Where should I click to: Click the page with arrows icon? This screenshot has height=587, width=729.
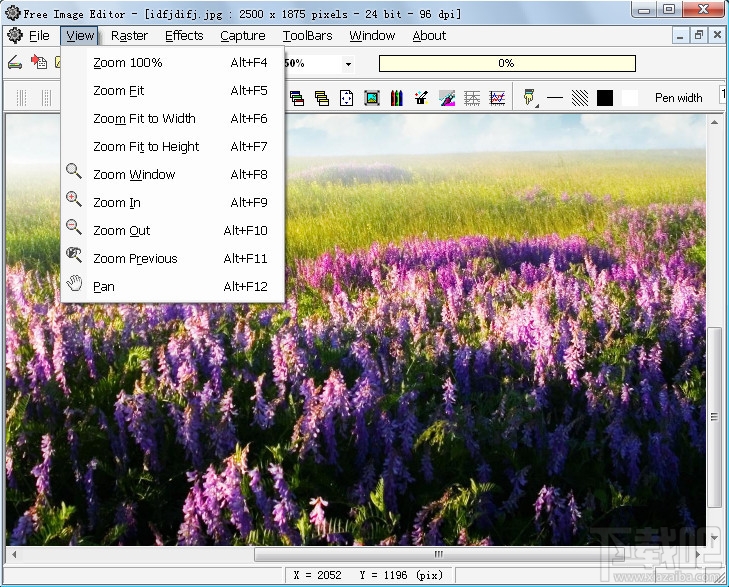[x=346, y=98]
